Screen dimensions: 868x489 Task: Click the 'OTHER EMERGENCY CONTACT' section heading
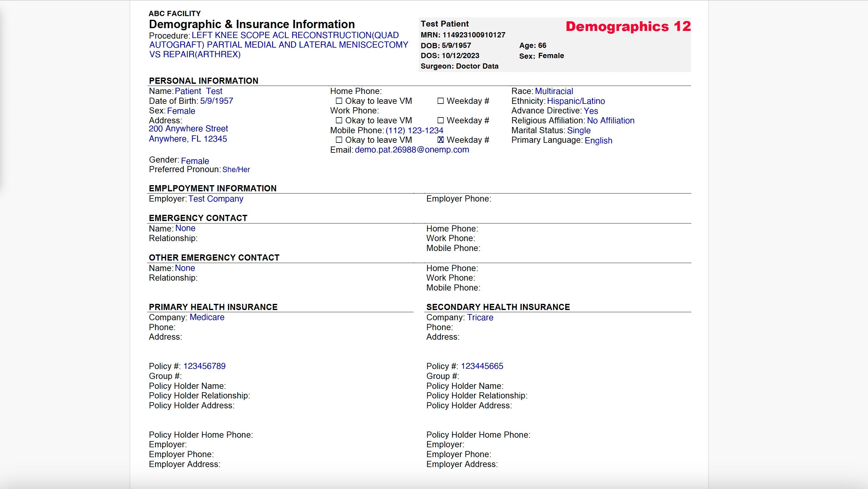(x=214, y=258)
